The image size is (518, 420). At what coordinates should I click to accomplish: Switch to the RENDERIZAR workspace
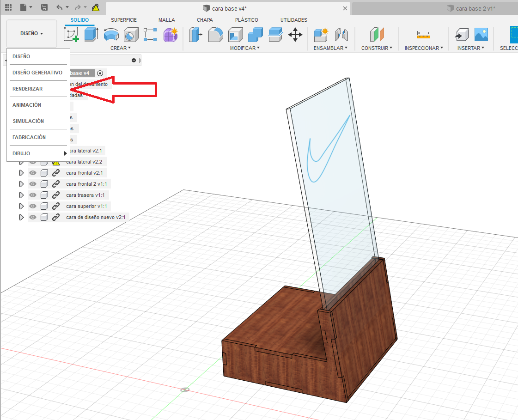(x=38, y=89)
